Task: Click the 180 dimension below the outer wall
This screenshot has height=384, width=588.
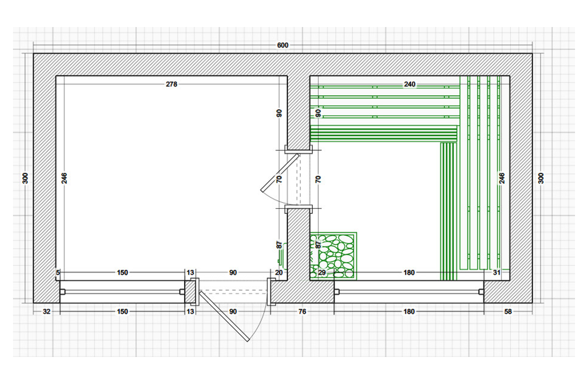Action: pos(409,312)
